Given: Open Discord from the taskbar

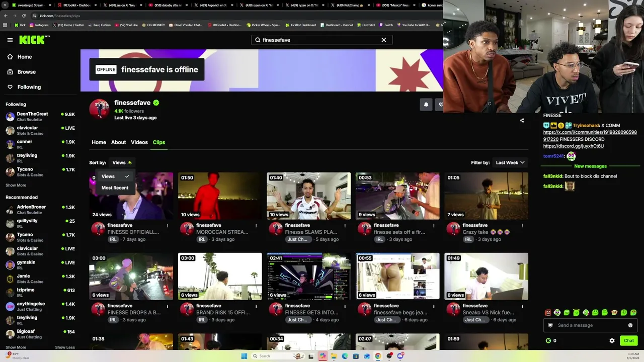Looking at the screenshot, I should pos(400,356).
